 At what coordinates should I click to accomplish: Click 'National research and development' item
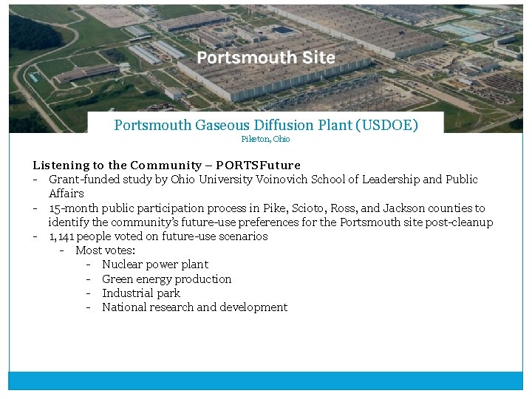click(x=195, y=307)
